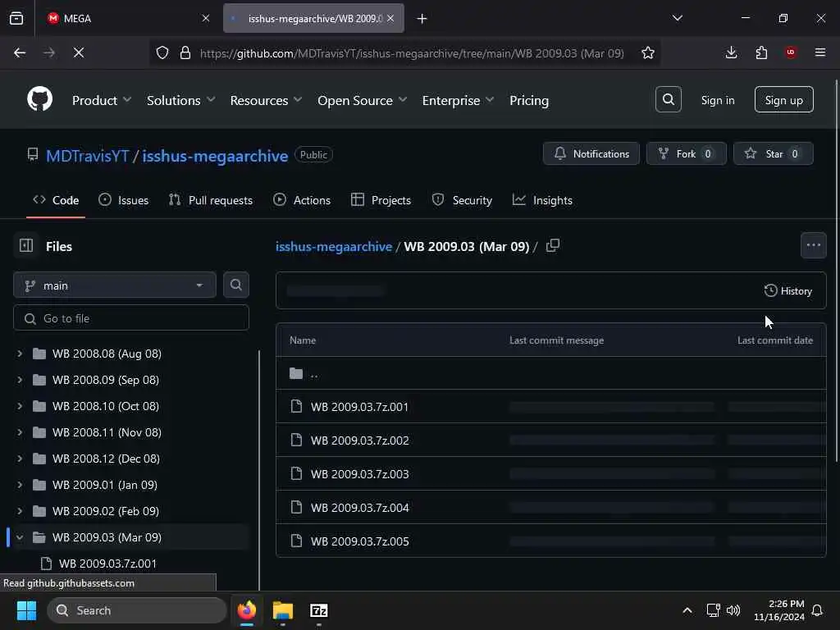
Task: Click isshus-megaarchive in the file breadcrumb
Action: click(334, 246)
